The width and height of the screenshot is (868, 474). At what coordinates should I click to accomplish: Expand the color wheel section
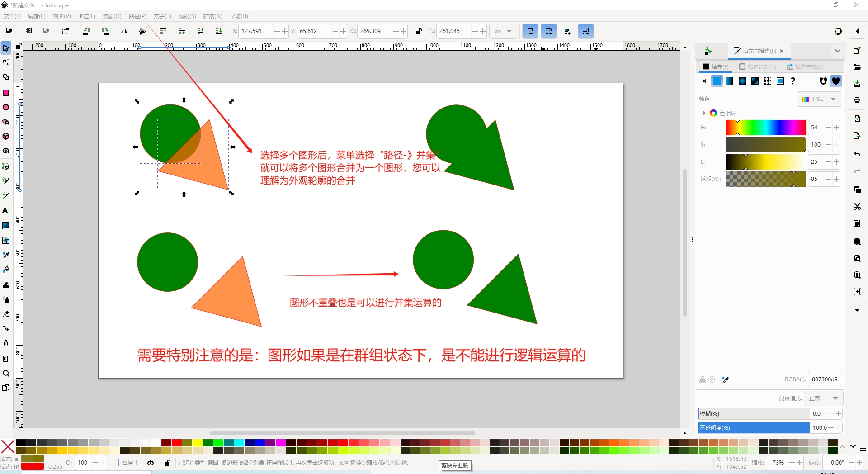click(x=704, y=113)
